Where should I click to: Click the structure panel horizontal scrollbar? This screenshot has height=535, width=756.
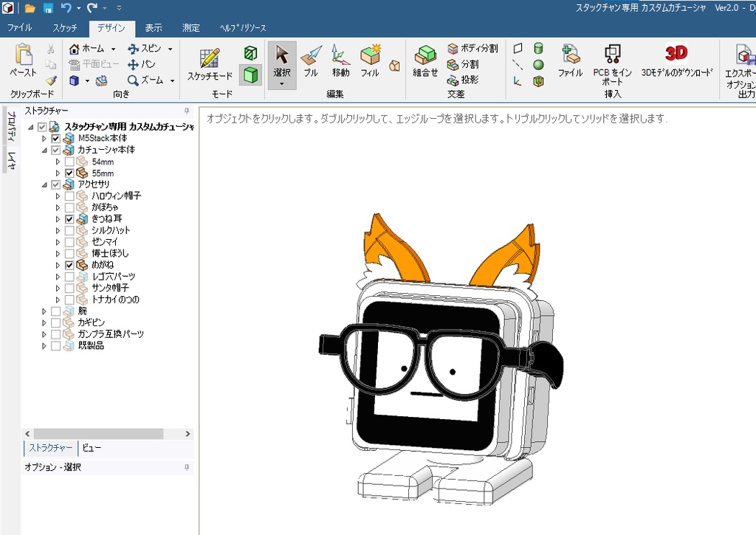pyautogui.click(x=98, y=434)
